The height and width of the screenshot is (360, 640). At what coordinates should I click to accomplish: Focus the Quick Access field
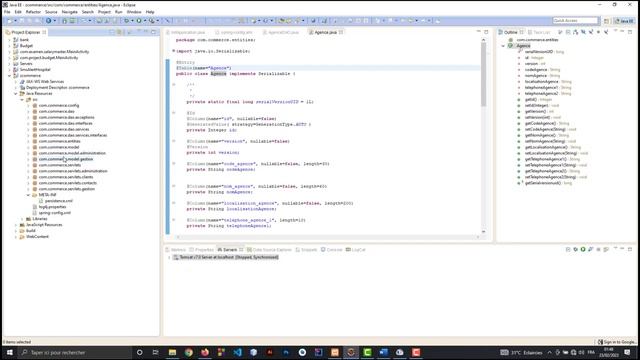coord(575,20)
